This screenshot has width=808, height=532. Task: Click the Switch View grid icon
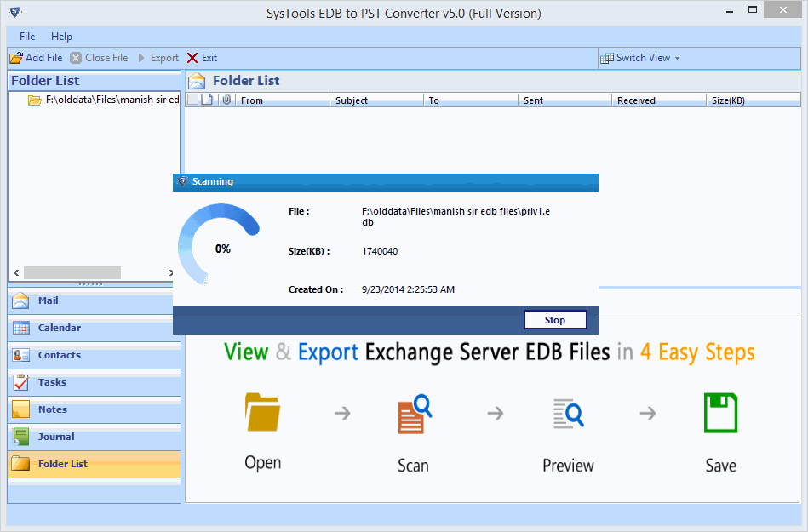[x=607, y=58]
